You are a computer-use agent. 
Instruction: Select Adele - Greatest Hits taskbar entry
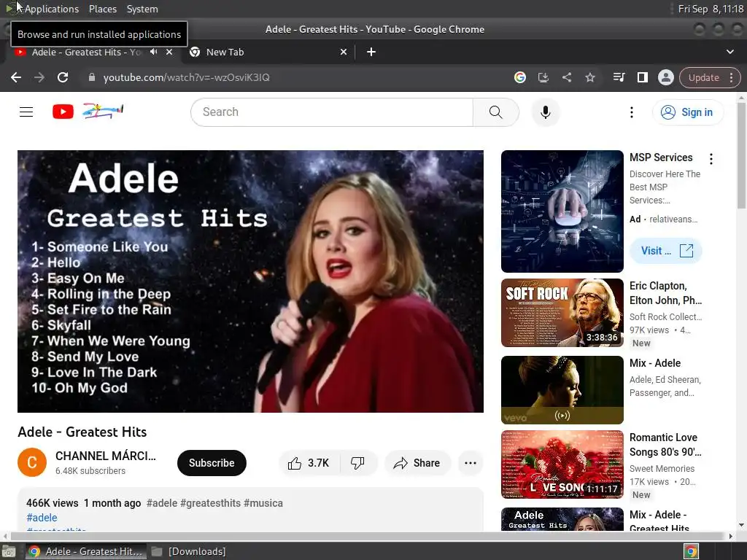(86, 551)
